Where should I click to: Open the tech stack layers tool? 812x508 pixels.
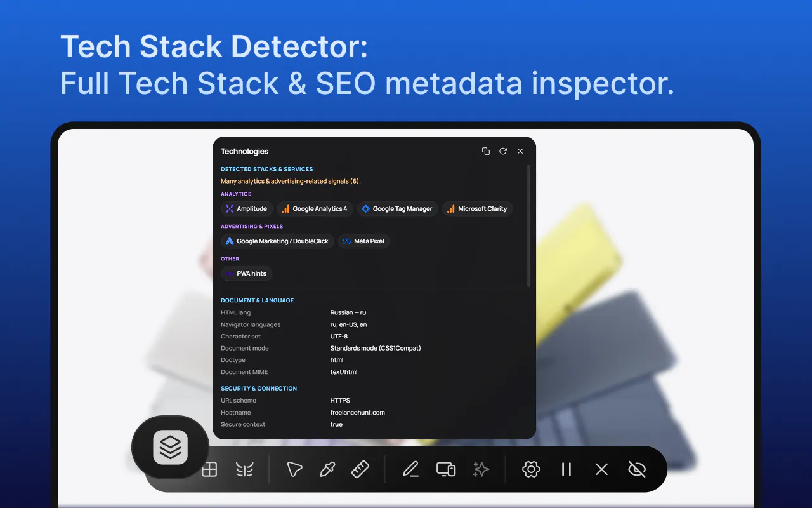(x=171, y=448)
